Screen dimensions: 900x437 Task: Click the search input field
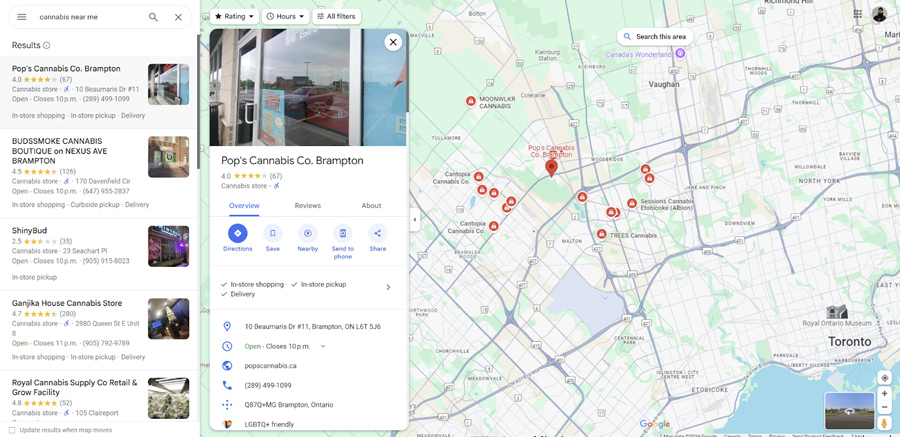89,17
